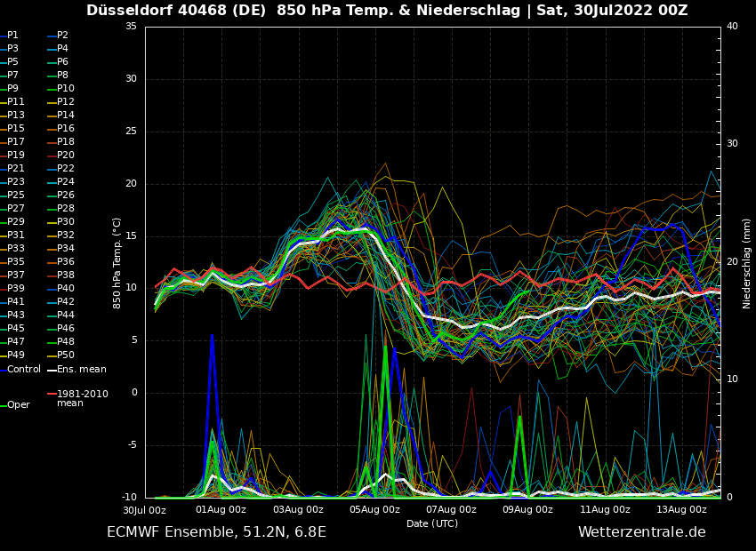Image resolution: width=756 pixels, height=551 pixels.
Task: Select the P40 legend entry
Action: pyautogui.click(x=66, y=289)
